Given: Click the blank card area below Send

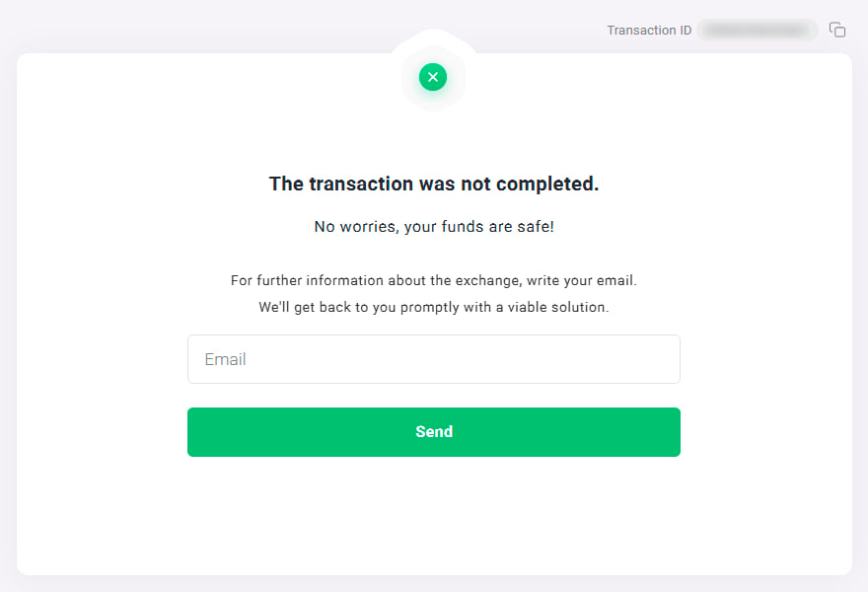Looking at the screenshot, I should (x=433, y=515).
